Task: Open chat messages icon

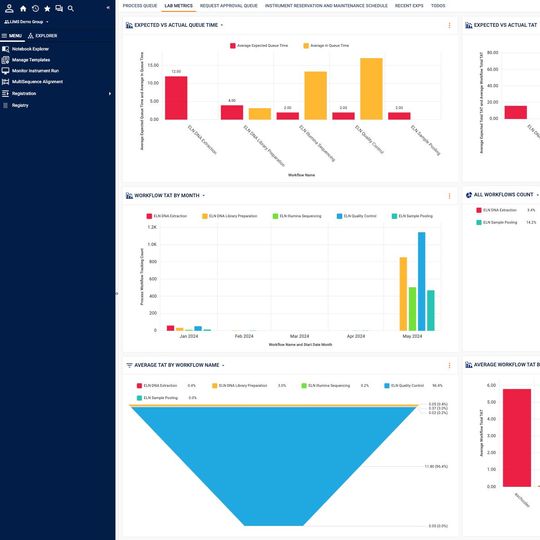Action: pos(59,9)
